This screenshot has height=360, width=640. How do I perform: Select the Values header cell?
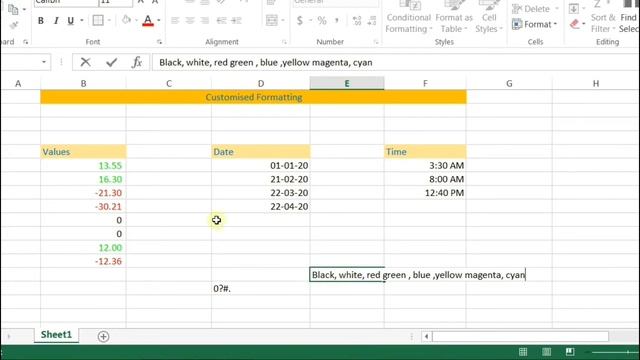tap(83, 152)
